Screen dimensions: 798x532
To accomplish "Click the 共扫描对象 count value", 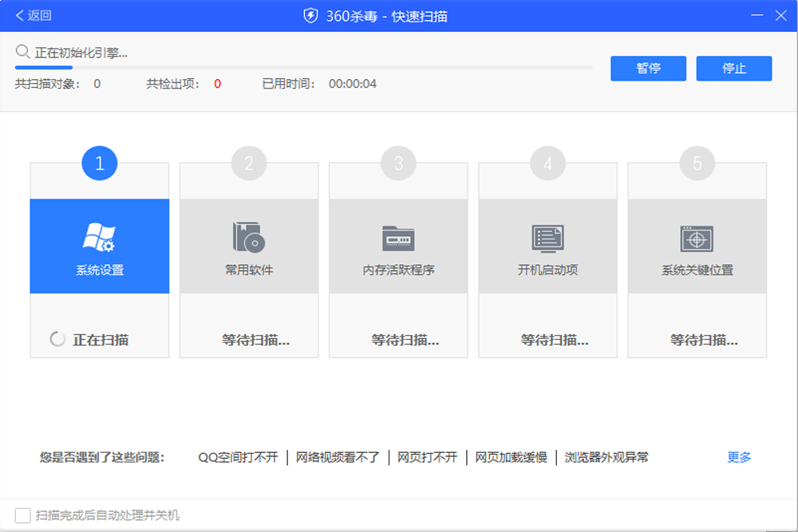I will tap(97, 84).
